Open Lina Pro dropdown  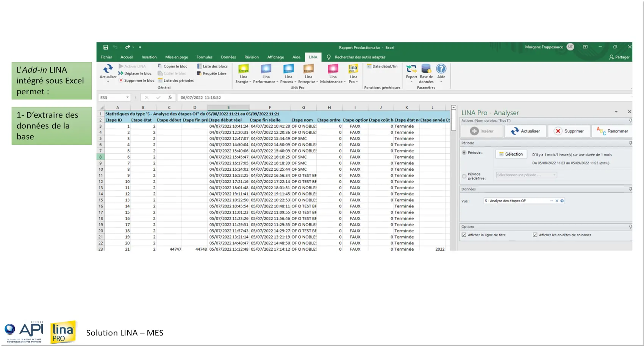point(353,74)
